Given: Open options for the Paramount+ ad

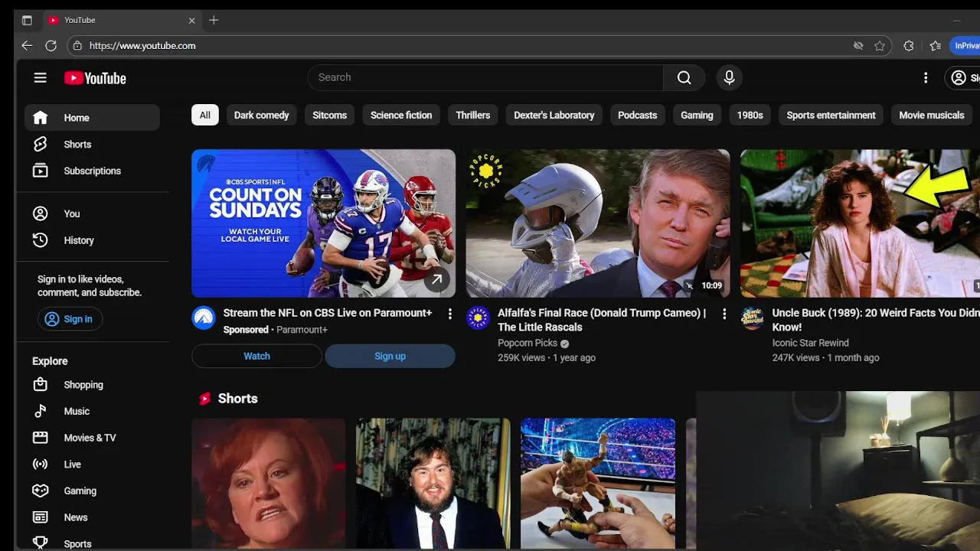Looking at the screenshot, I should click(x=449, y=314).
